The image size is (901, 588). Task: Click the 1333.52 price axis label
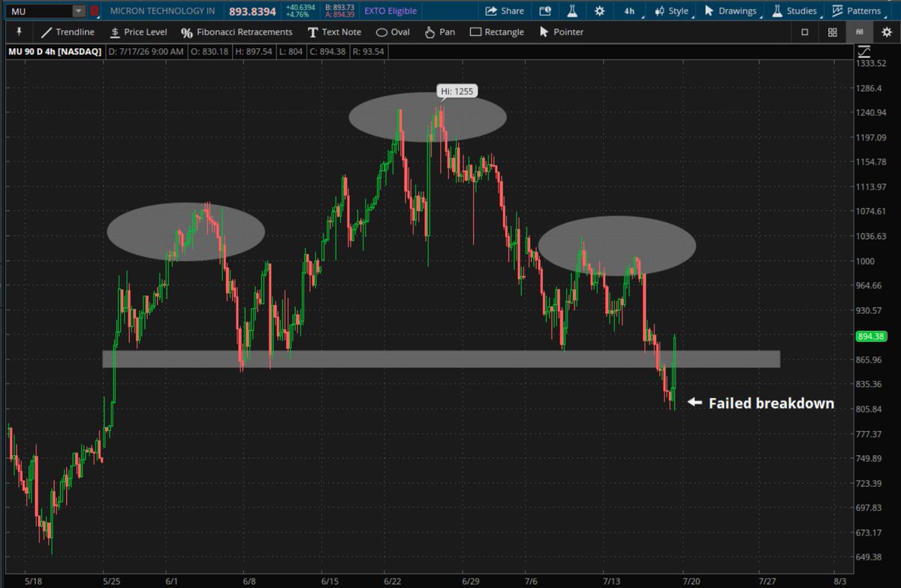[x=872, y=63]
